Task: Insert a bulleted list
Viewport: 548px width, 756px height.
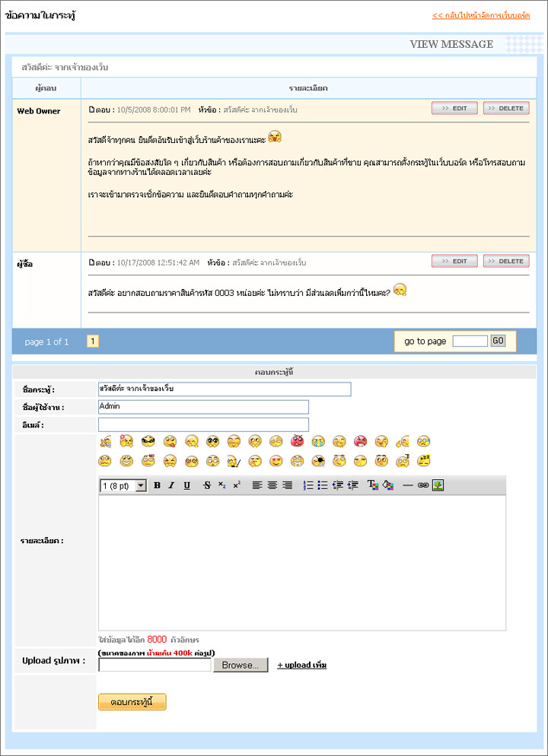Action: pyautogui.click(x=323, y=485)
